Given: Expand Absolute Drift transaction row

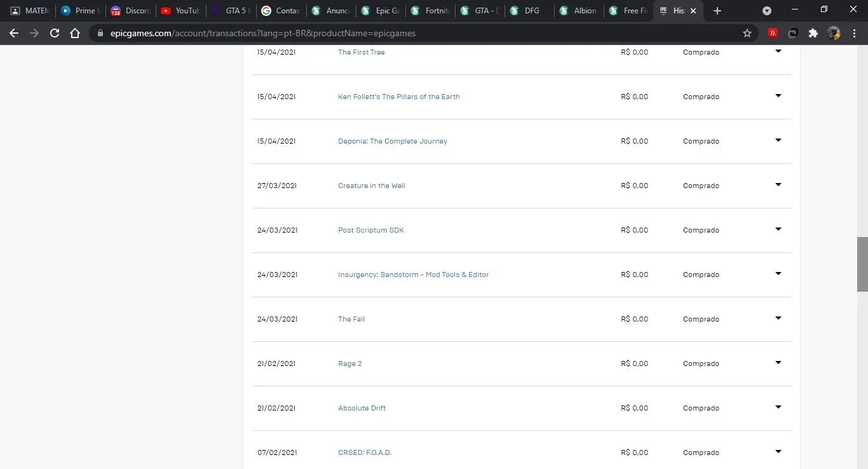Looking at the screenshot, I should (x=778, y=407).
